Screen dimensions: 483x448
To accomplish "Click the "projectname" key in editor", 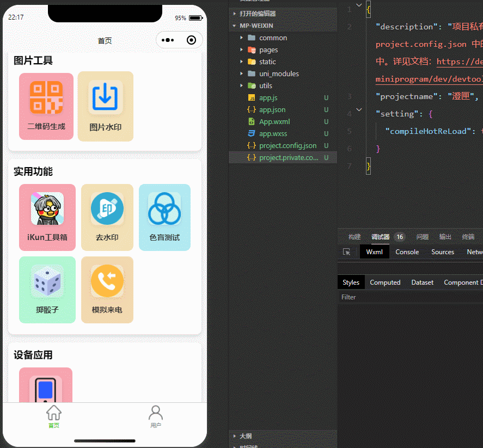I will 409,96.
